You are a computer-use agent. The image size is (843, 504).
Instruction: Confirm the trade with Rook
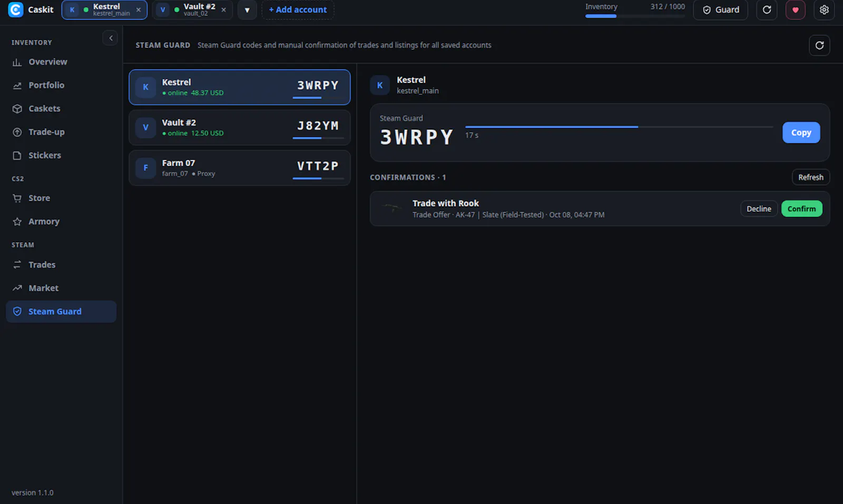click(x=801, y=209)
